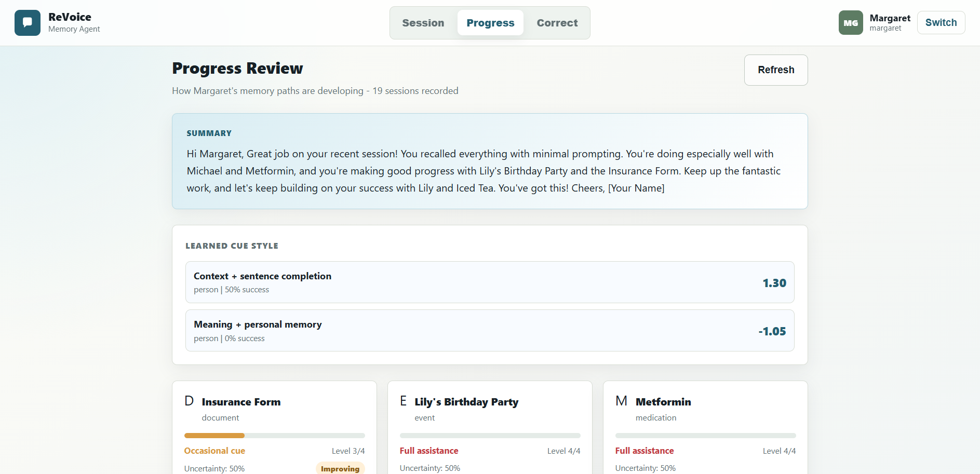Click the SUMMARY section label
The width and height of the screenshot is (980, 474).
(x=209, y=133)
